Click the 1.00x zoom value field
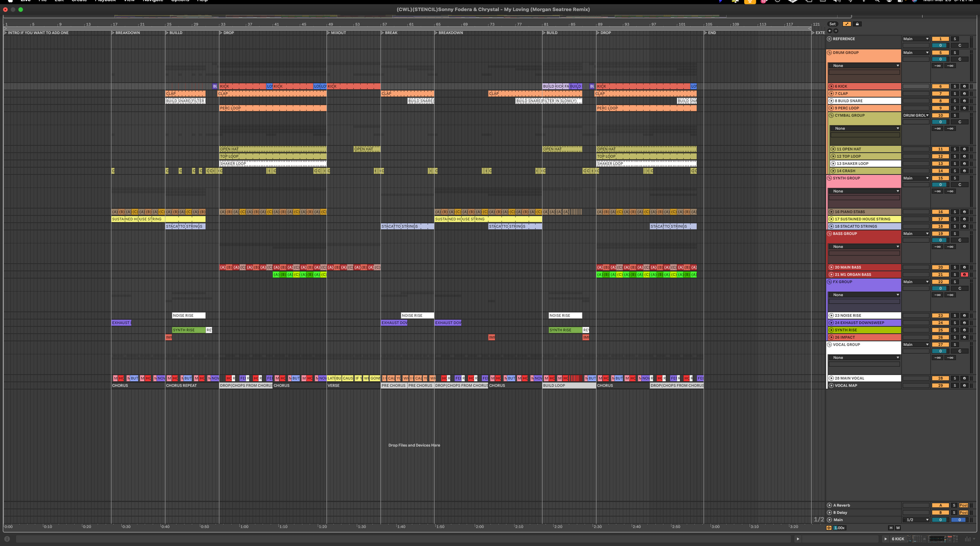This screenshot has width=980, height=546. tap(840, 528)
